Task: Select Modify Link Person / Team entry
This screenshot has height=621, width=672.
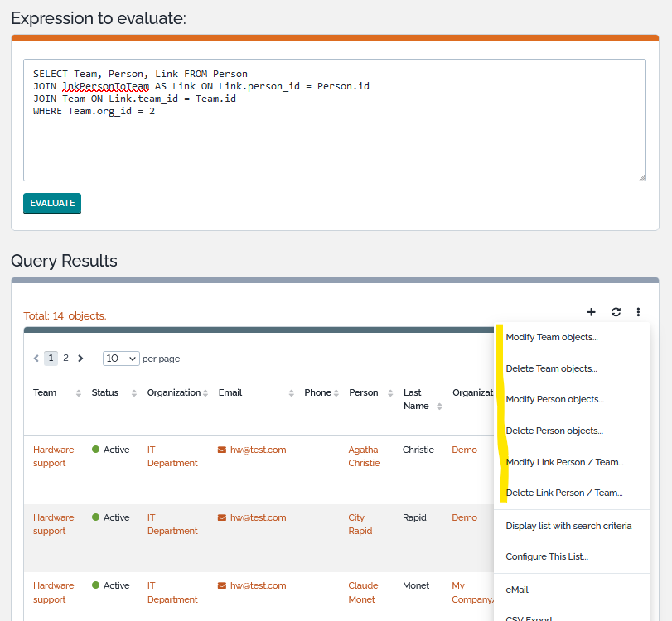Action: (564, 462)
